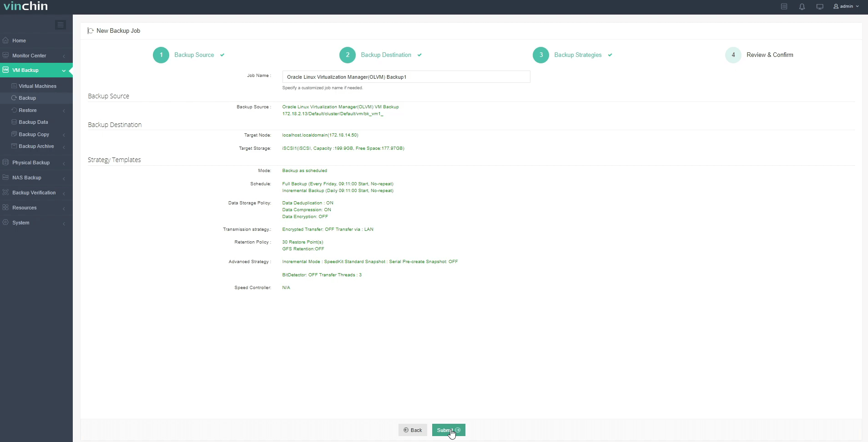Screen dimensions: 868x442
Task: Go to step 3 Backup Strategies circle
Action: coord(541,55)
